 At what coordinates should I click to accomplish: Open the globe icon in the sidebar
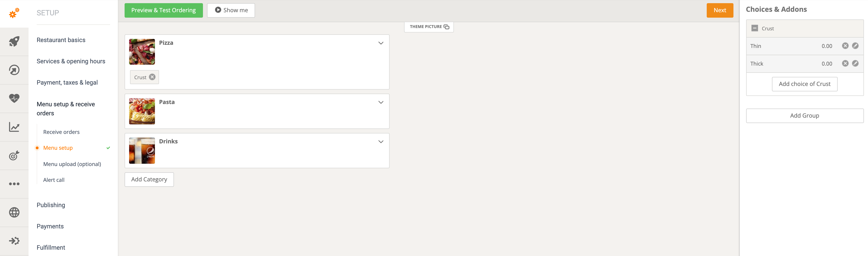pos(14,212)
